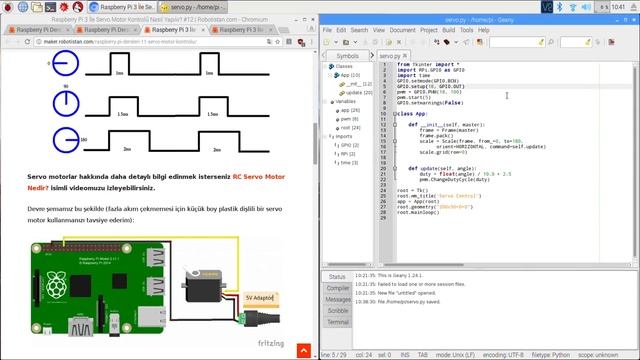Select the Symbols sidebar tab
The height and width of the screenshot is (360, 640).
[347, 56]
